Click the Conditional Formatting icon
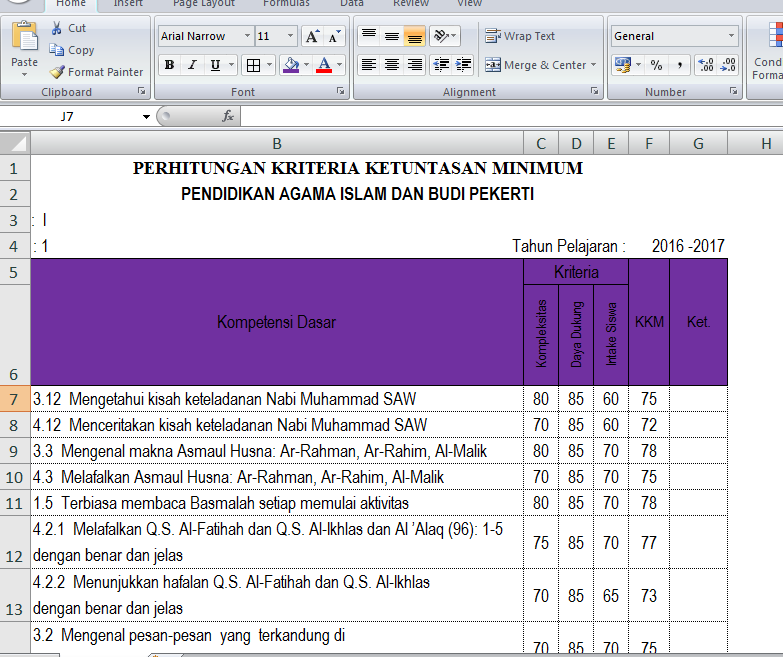Viewport: 783px width, 657px height. click(x=775, y=36)
